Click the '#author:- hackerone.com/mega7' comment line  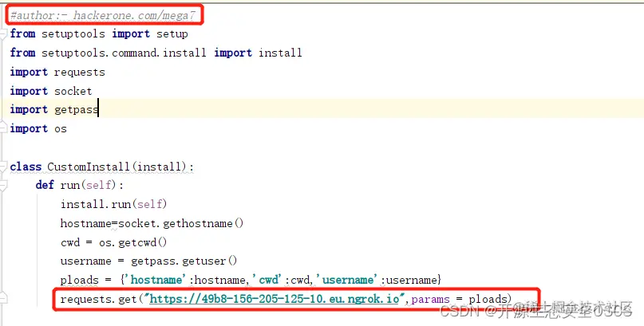pyautogui.click(x=103, y=16)
